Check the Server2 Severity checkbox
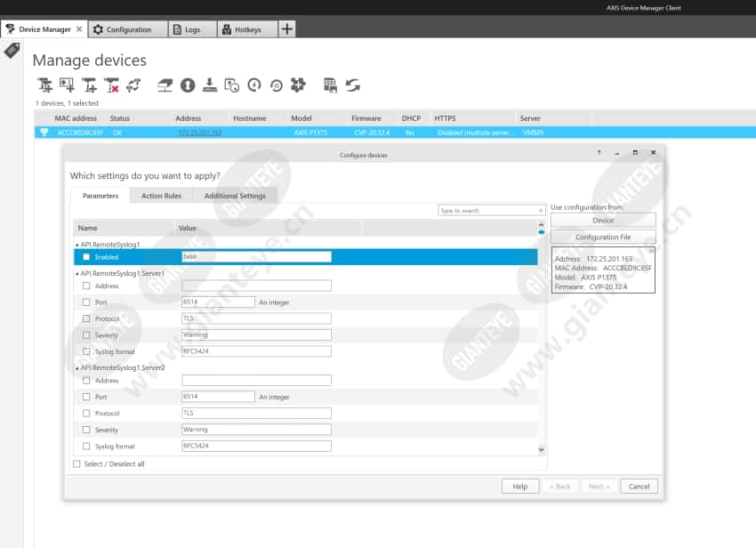Screen dimensions: 756x548 tap(86, 430)
